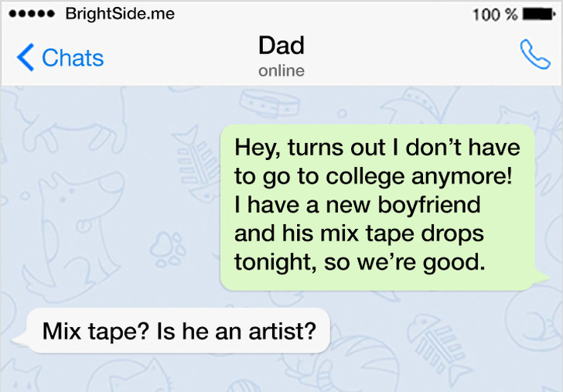Select the "Mix tape? Is he an artist?" message

[x=179, y=331]
